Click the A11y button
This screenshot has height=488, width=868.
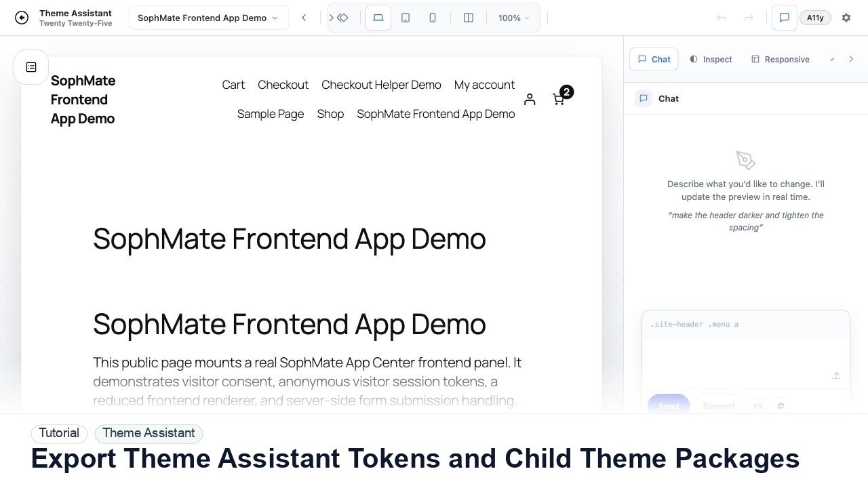[x=815, y=18]
